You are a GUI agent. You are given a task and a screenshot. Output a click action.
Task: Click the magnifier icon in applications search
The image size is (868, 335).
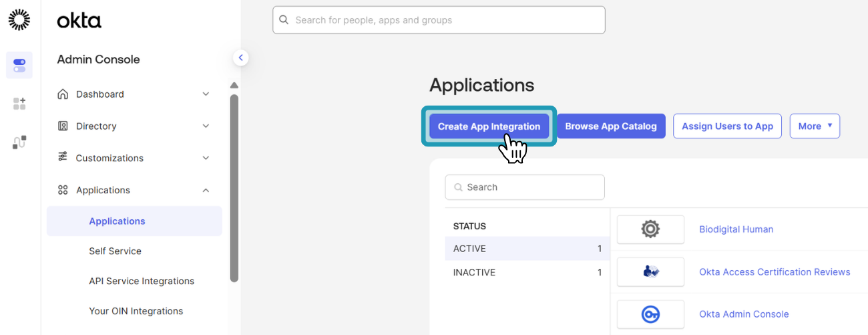(459, 187)
